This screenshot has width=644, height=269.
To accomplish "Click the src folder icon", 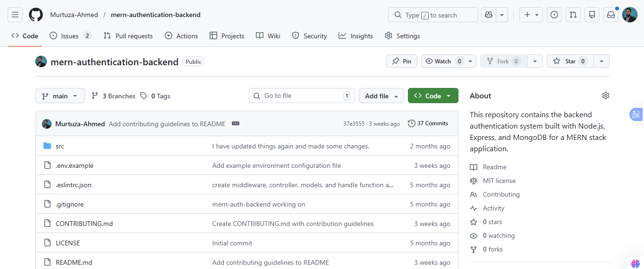I will (47, 146).
